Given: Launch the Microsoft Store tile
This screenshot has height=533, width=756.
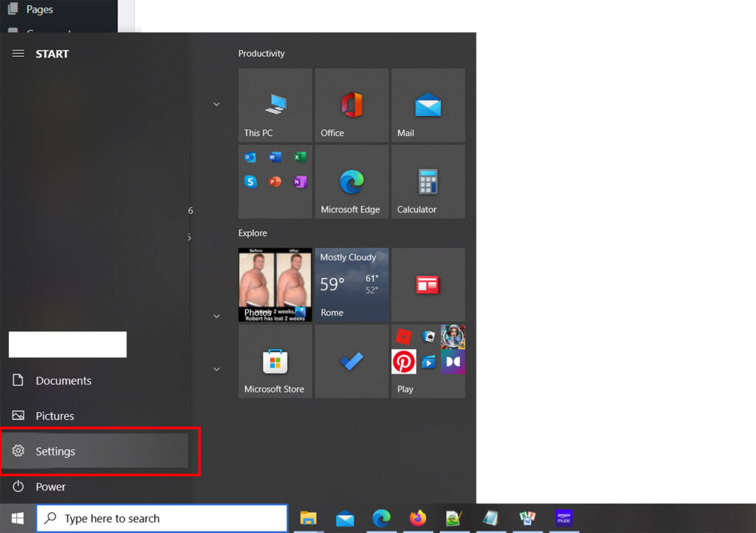Looking at the screenshot, I should (275, 361).
